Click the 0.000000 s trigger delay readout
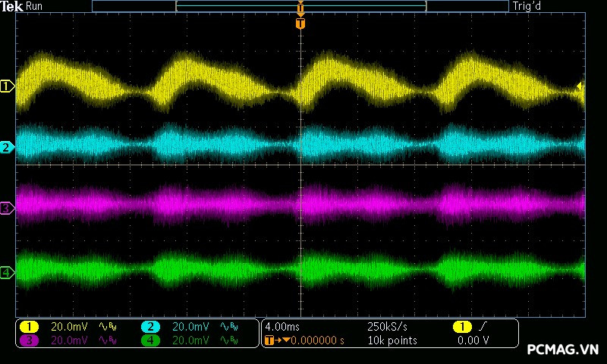Image resolution: width=607 pixels, height=364 pixels. click(316, 340)
